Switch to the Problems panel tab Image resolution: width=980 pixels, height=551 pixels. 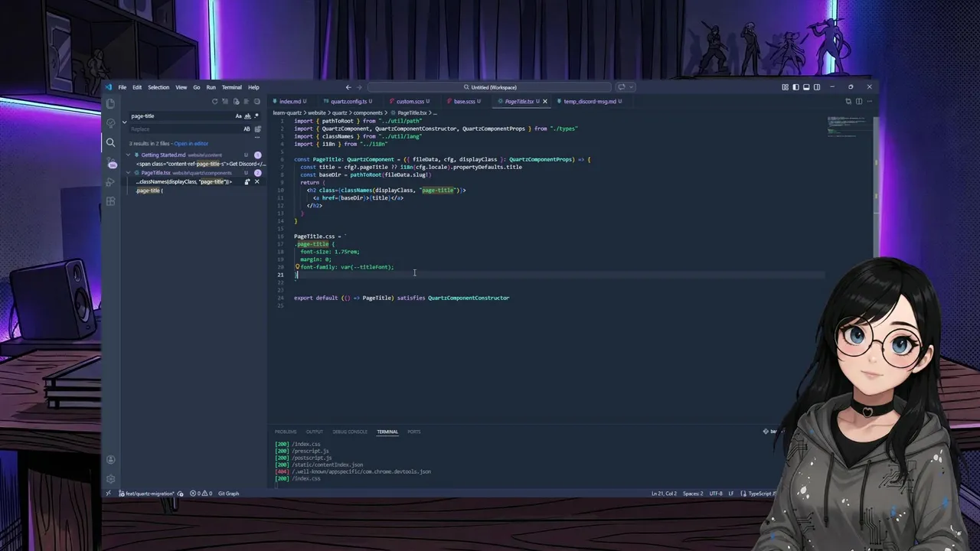(286, 432)
